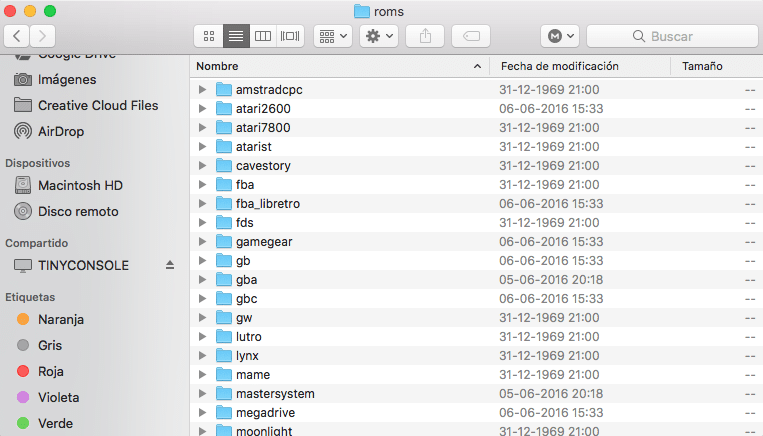Open the M account dropdown in toolbar
This screenshot has height=436, width=763.
click(x=560, y=36)
